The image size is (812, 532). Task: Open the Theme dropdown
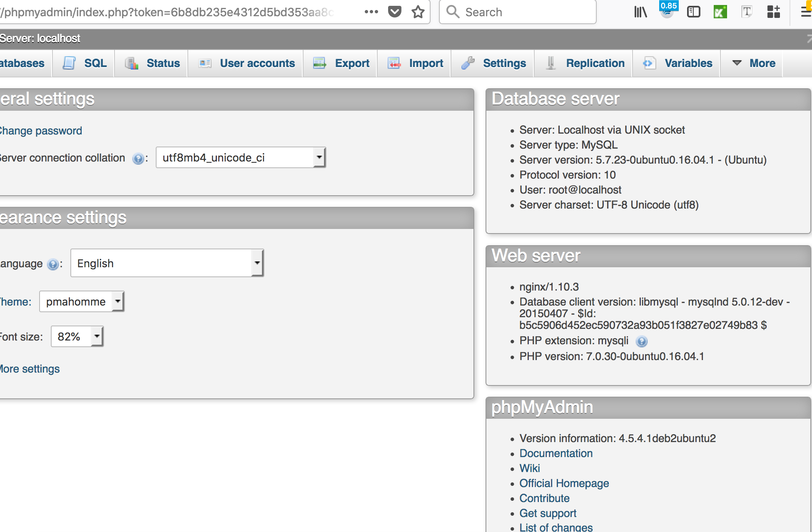(82, 301)
